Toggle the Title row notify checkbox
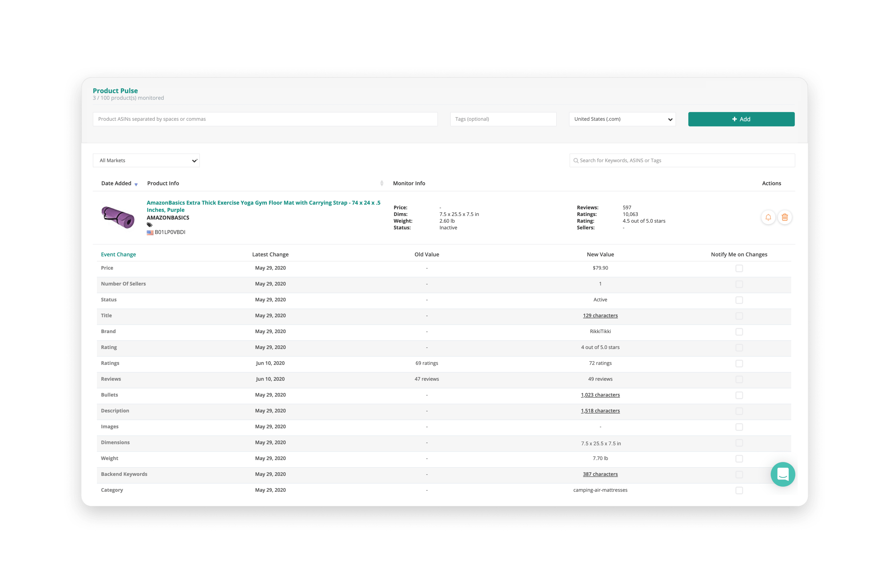Viewport: 889px width, 588px height. [739, 316]
